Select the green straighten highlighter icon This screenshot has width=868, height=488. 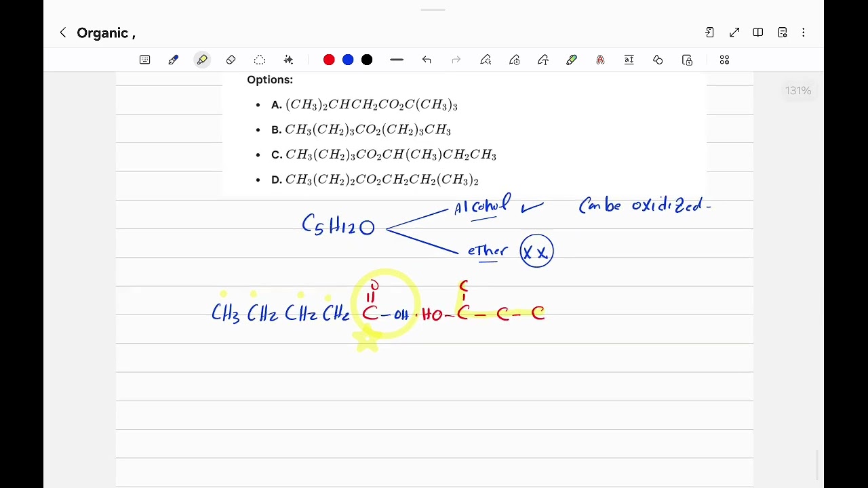572,60
